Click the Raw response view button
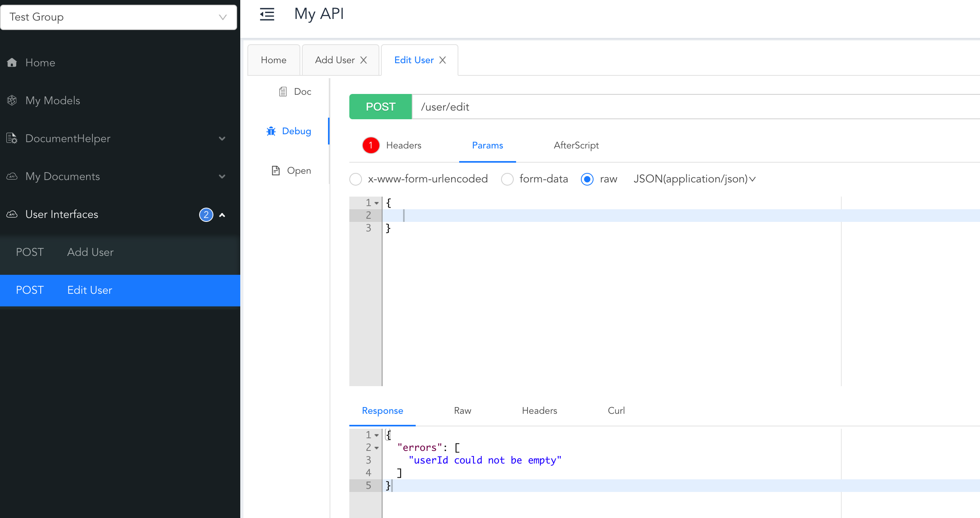Viewport: 980px width, 518px height. [x=463, y=411]
